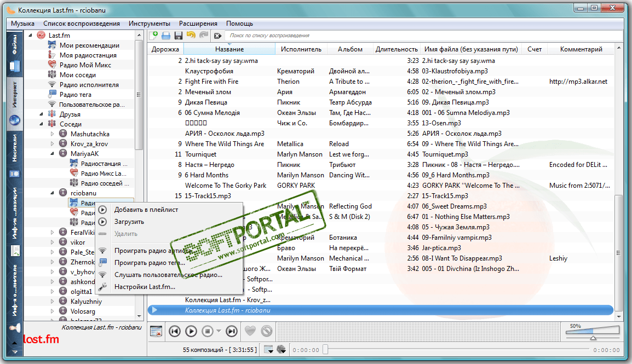632x364 pixels.
Task: Expand the Kalyuzhniy user node
Action: point(52,301)
